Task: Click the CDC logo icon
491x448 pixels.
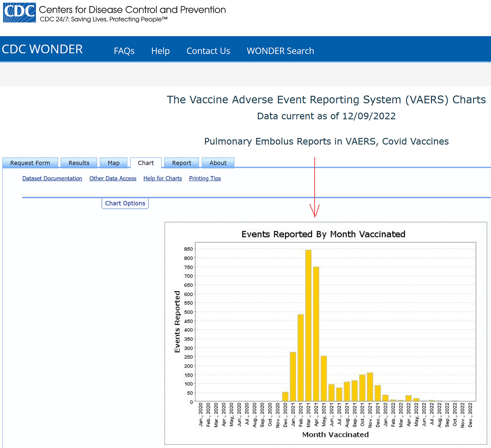Action: tap(20, 13)
